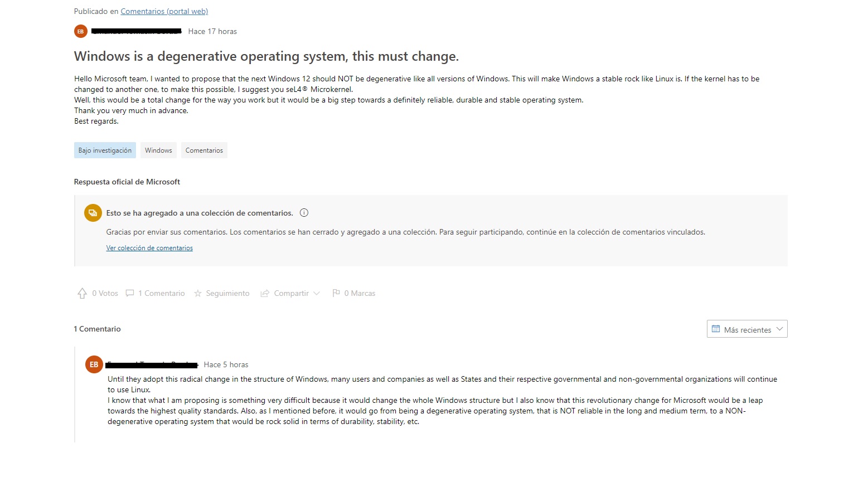This screenshot has height=482, width=868.
Task: Select the Comentarios tag chip
Action: click(204, 150)
